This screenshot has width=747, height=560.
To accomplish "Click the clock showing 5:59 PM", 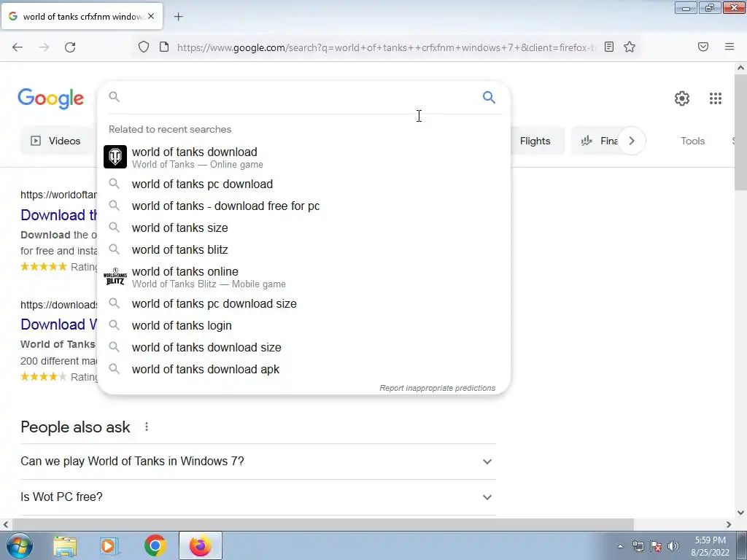I will pos(710,546).
